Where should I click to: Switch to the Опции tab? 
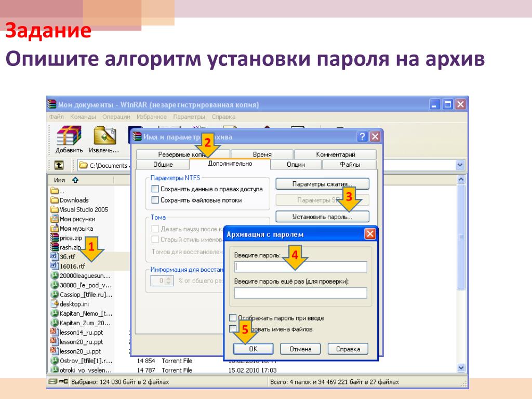coord(296,164)
